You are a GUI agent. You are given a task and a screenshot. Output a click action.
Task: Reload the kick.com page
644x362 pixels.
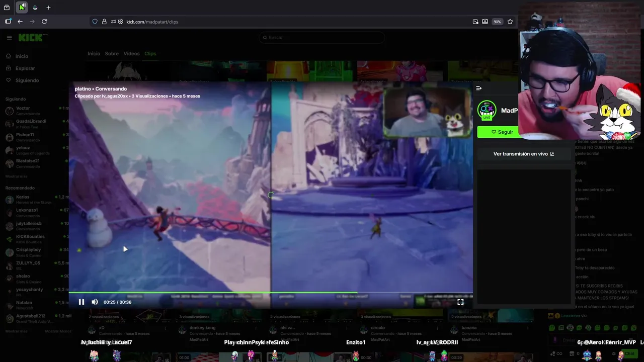(44, 22)
